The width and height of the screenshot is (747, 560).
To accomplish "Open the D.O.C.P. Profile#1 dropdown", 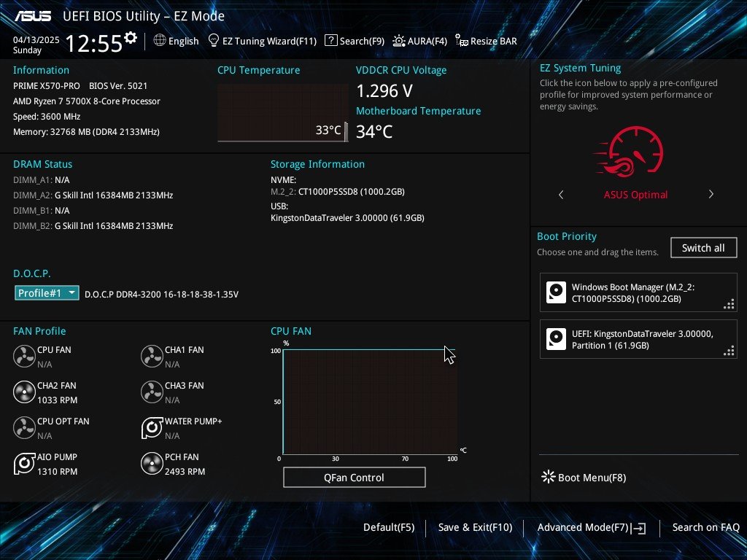I will 47,293.
